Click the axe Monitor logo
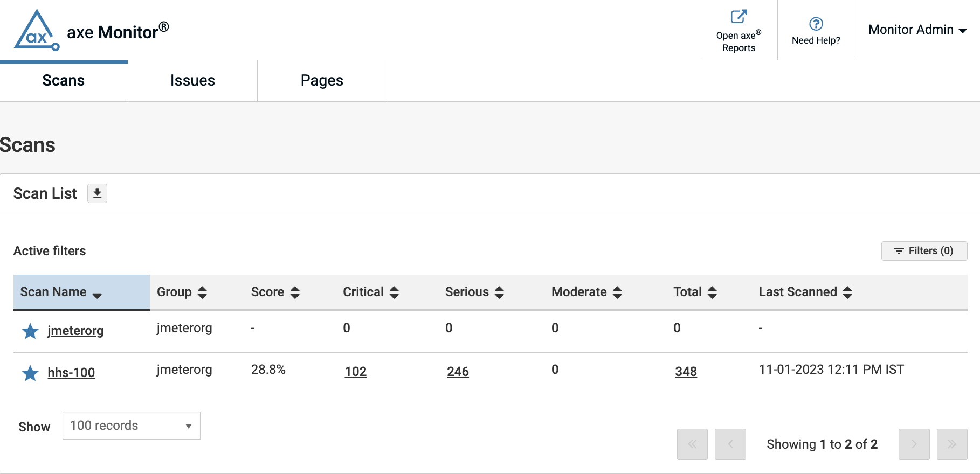This screenshot has height=474, width=980. tap(36, 31)
